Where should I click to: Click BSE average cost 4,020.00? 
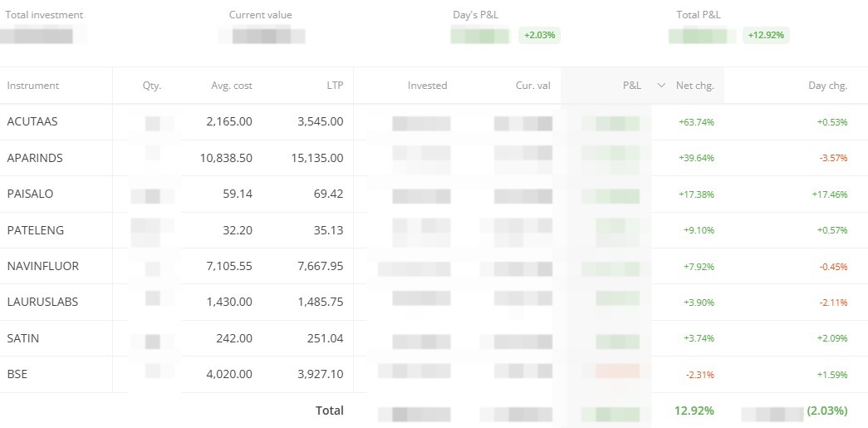(x=229, y=374)
